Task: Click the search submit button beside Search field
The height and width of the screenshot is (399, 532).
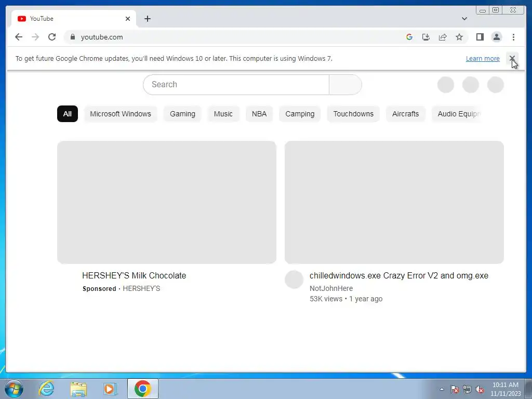Action: pos(345,85)
